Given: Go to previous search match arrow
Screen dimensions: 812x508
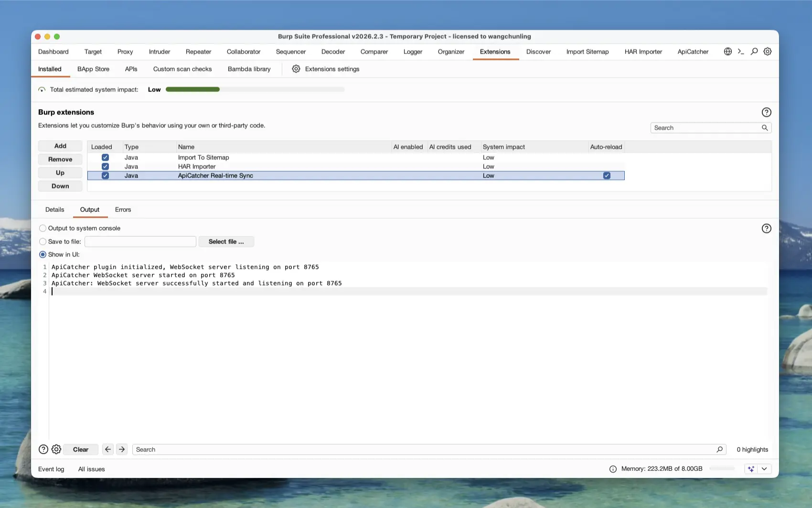Looking at the screenshot, I should click(x=108, y=449).
